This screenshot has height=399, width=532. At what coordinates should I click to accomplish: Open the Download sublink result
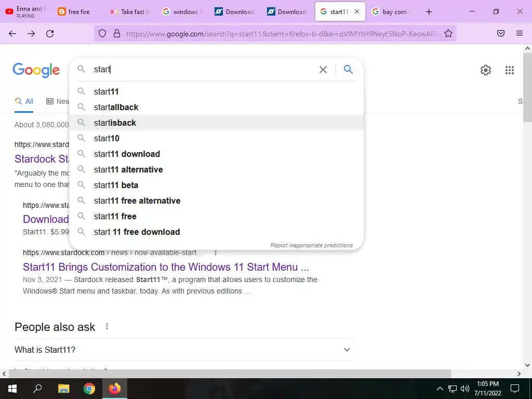pyautogui.click(x=46, y=219)
